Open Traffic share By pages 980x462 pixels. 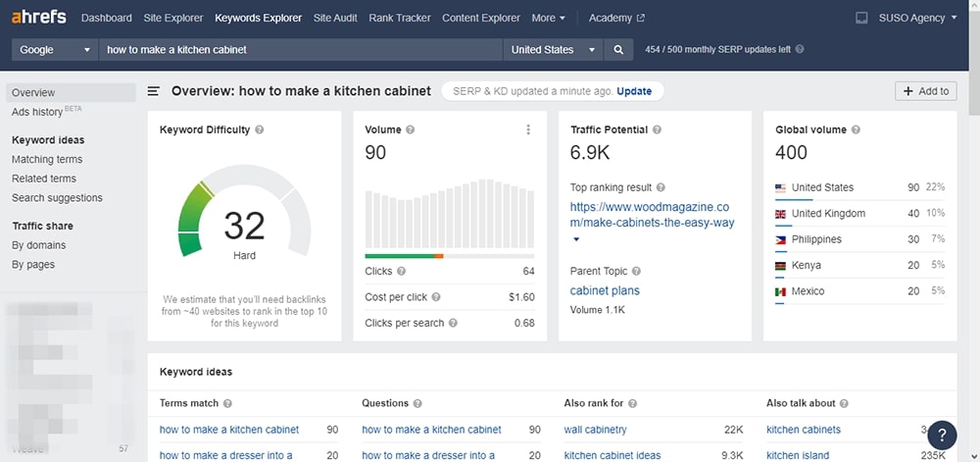point(33,265)
